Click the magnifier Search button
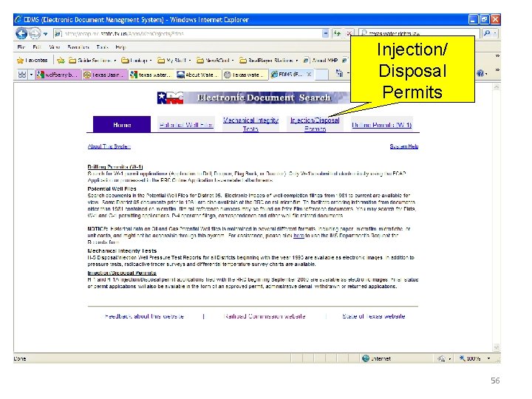 (x=487, y=33)
